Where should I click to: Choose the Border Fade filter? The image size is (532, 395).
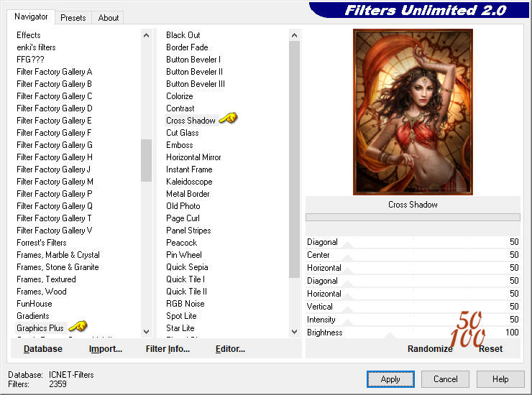[187, 47]
